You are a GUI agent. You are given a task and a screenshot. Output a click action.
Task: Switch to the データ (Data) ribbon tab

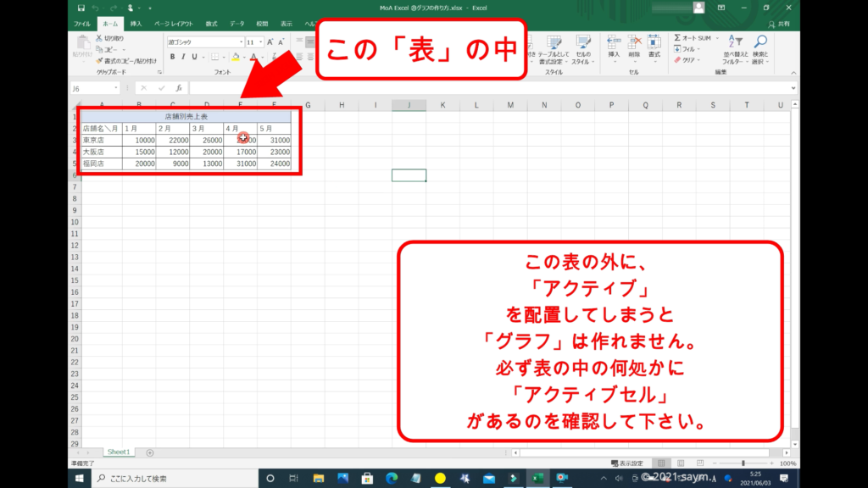tap(236, 24)
